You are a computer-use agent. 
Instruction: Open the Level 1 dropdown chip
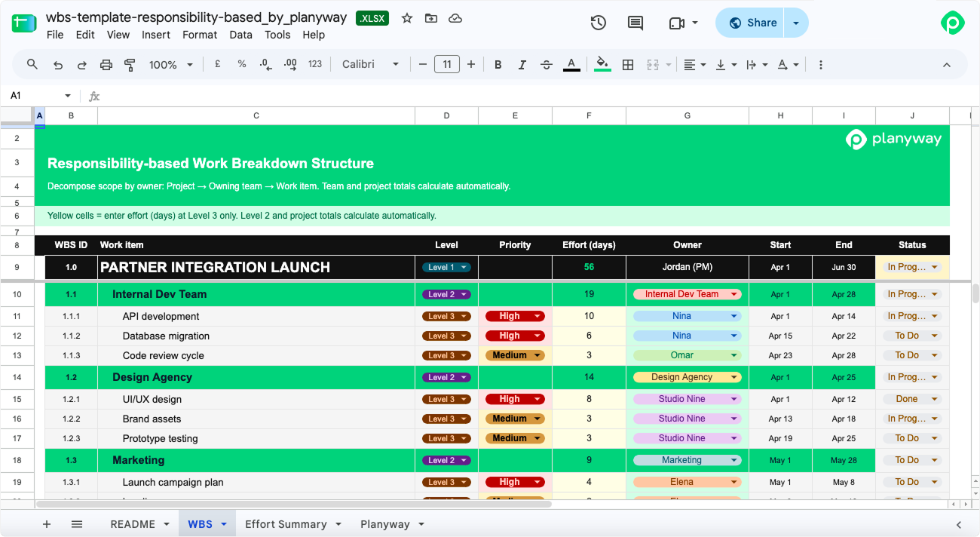pyautogui.click(x=446, y=267)
